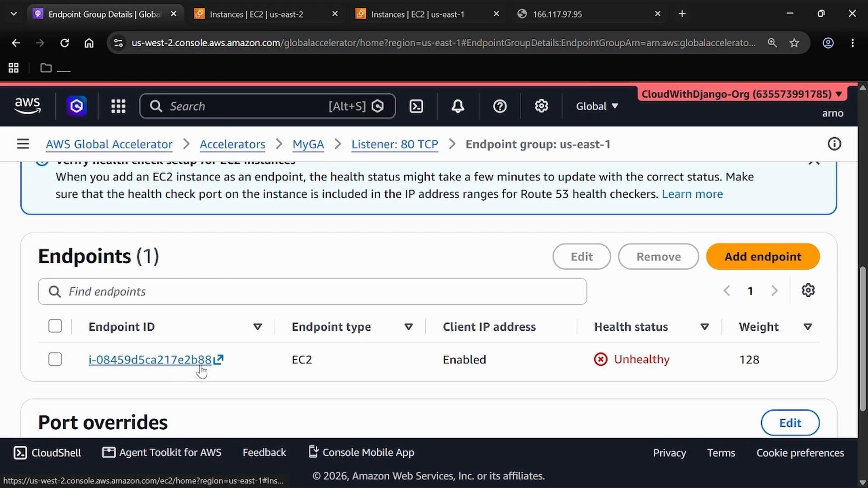Open the info panel icon
Image resolution: width=868 pixels, height=488 pixels.
click(834, 144)
